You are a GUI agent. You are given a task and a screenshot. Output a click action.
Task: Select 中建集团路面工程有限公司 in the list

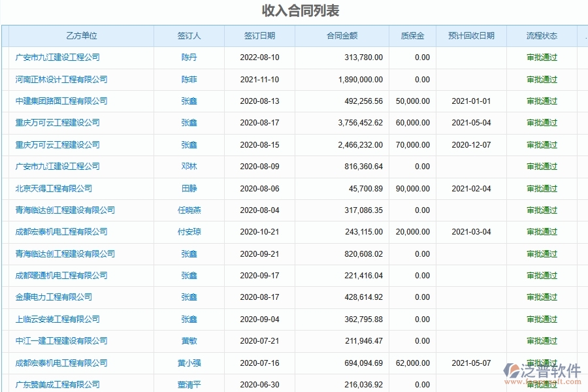[x=60, y=101]
